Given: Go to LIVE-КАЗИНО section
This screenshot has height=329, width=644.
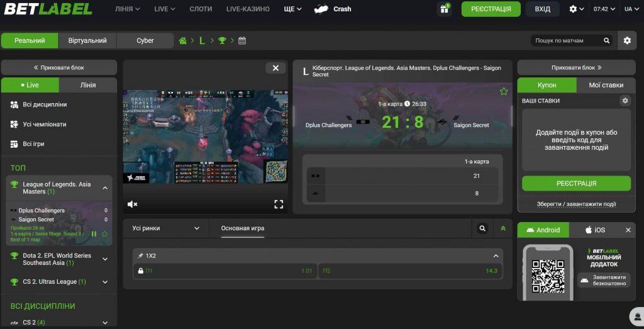Looking at the screenshot, I should [x=248, y=9].
